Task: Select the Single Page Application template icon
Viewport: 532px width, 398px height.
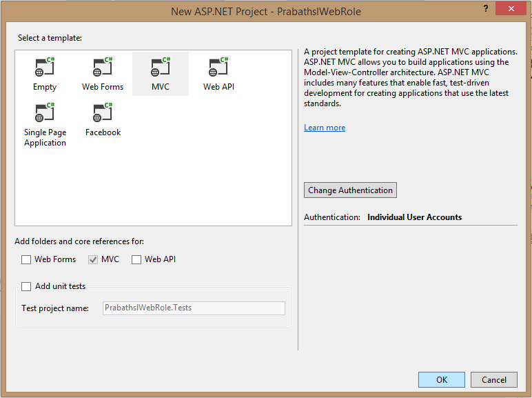Action: tap(45, 112)
